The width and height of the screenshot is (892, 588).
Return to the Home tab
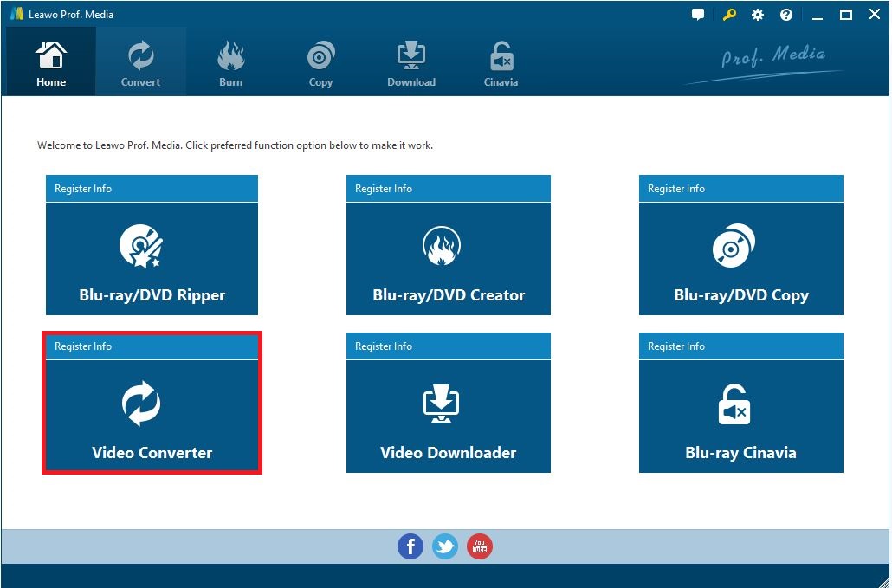point(51,62)
